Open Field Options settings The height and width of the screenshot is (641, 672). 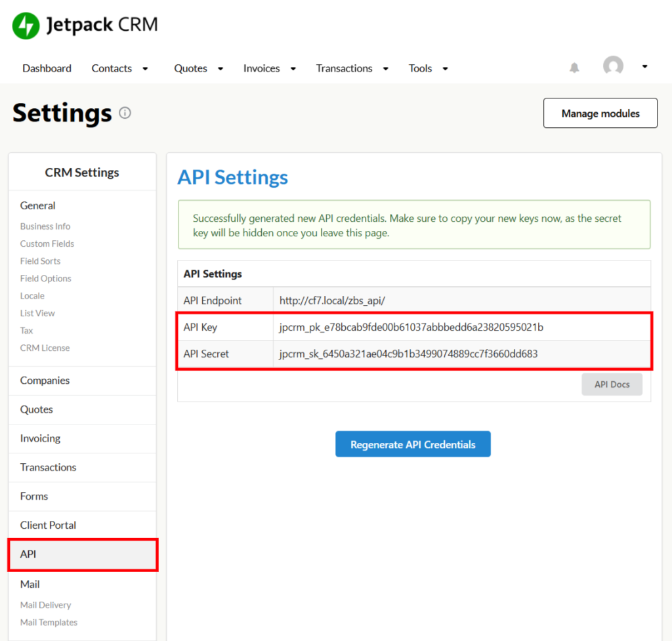tap(45, 278)
